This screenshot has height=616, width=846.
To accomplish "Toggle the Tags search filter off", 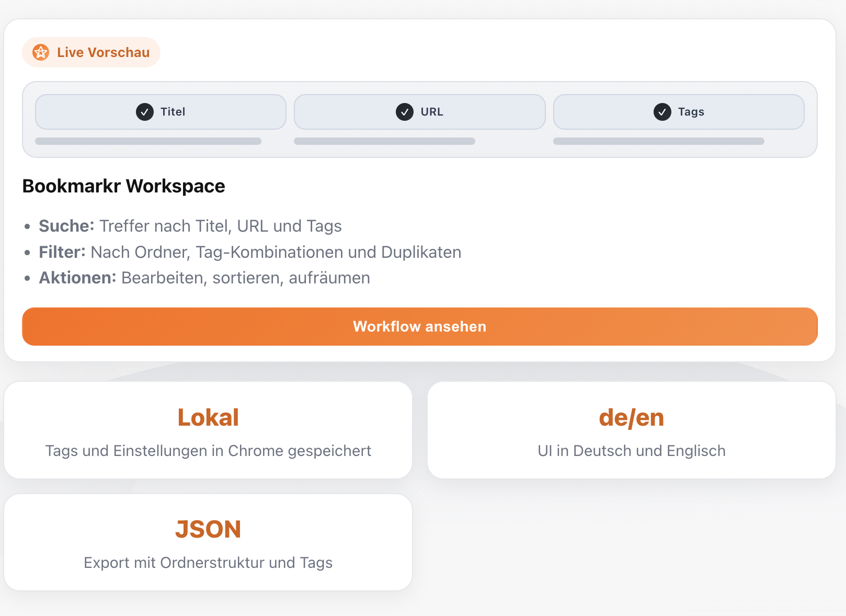I will coord(679,111).
